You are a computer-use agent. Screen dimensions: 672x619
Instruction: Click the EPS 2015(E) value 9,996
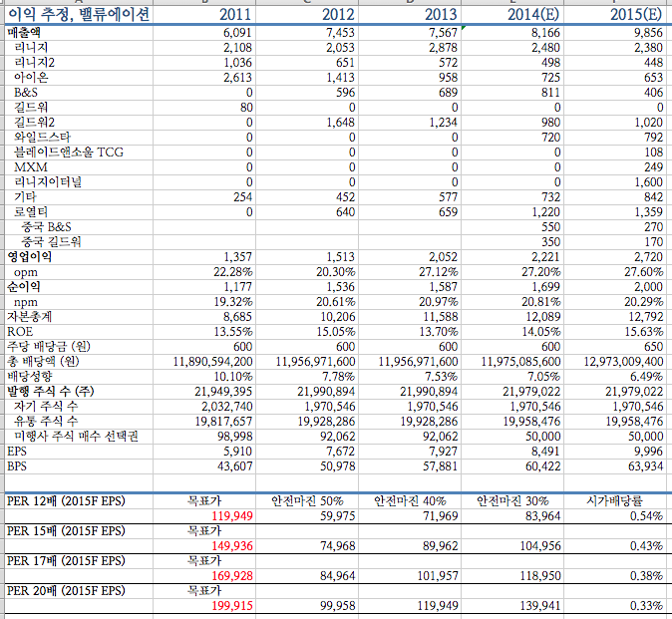648,452
